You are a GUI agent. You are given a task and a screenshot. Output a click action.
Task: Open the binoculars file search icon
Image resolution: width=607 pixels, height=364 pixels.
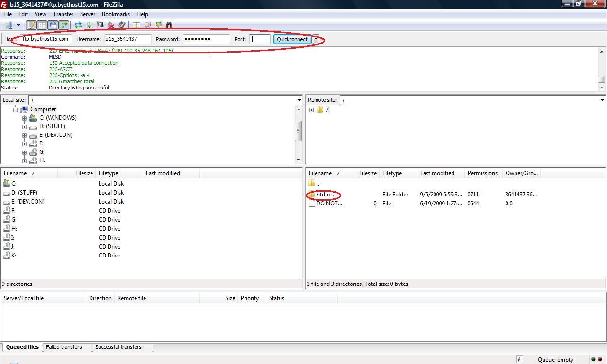pyautogui.click(x=169, y=25)
